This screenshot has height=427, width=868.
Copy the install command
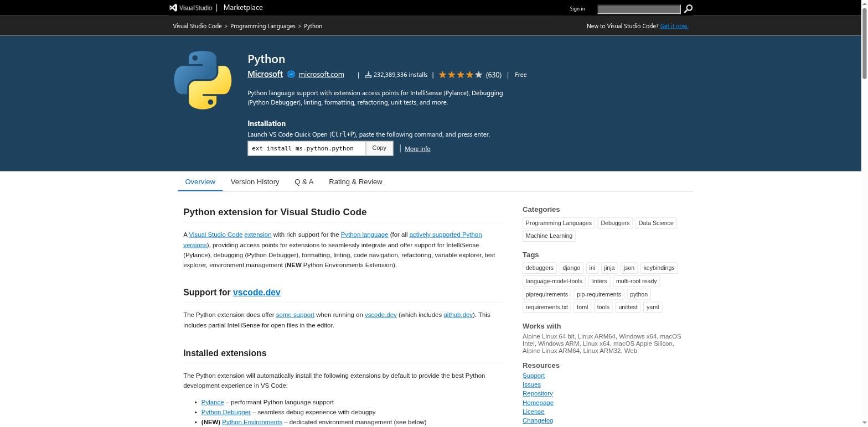point(379,148)
